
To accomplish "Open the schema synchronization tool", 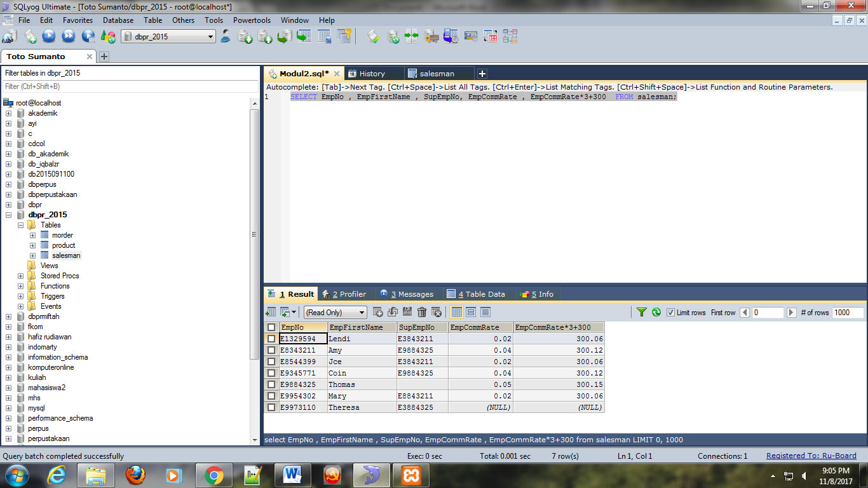I will [412, 36].
